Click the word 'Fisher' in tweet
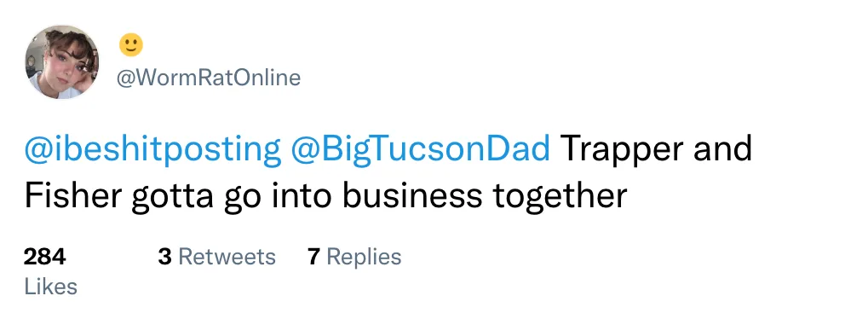Screen dimensions: 868x319 coord(72,195)
